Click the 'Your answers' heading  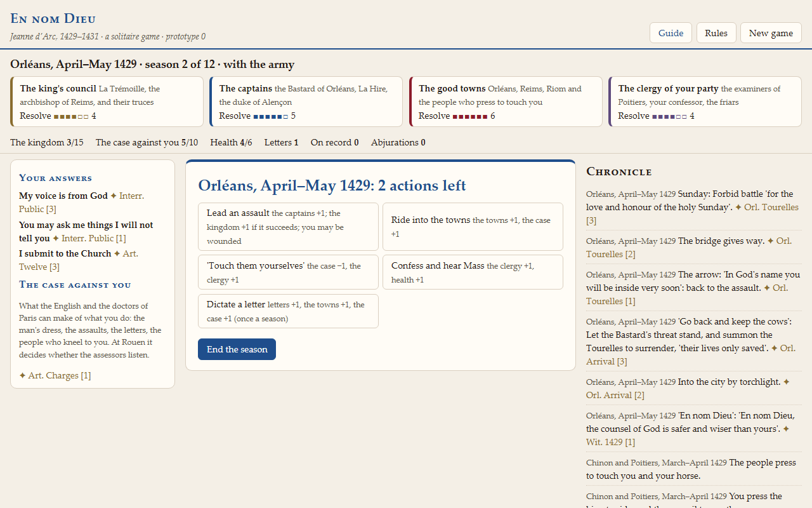(x=55, y=178)
